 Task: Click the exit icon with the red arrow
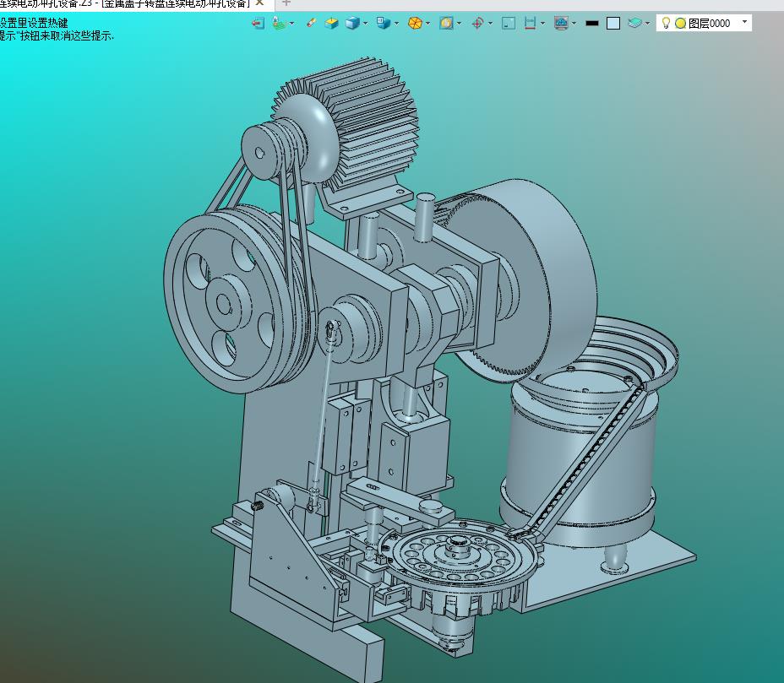pos(258,23)
